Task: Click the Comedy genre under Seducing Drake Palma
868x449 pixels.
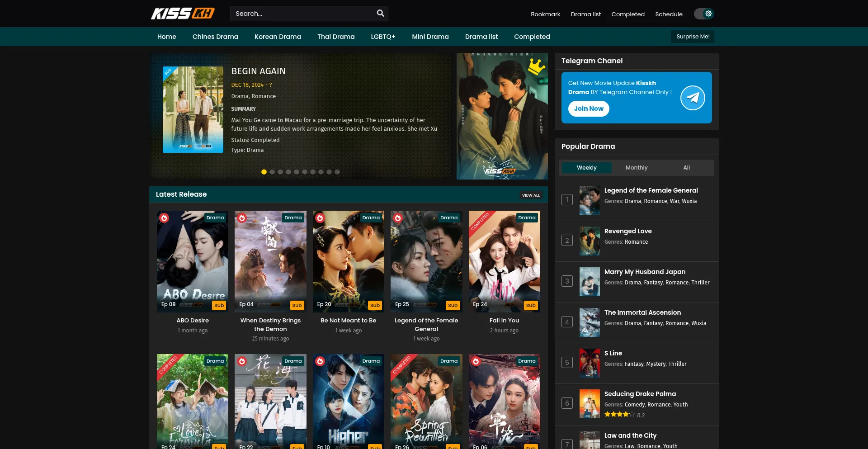Action: (x=635, y=405)
